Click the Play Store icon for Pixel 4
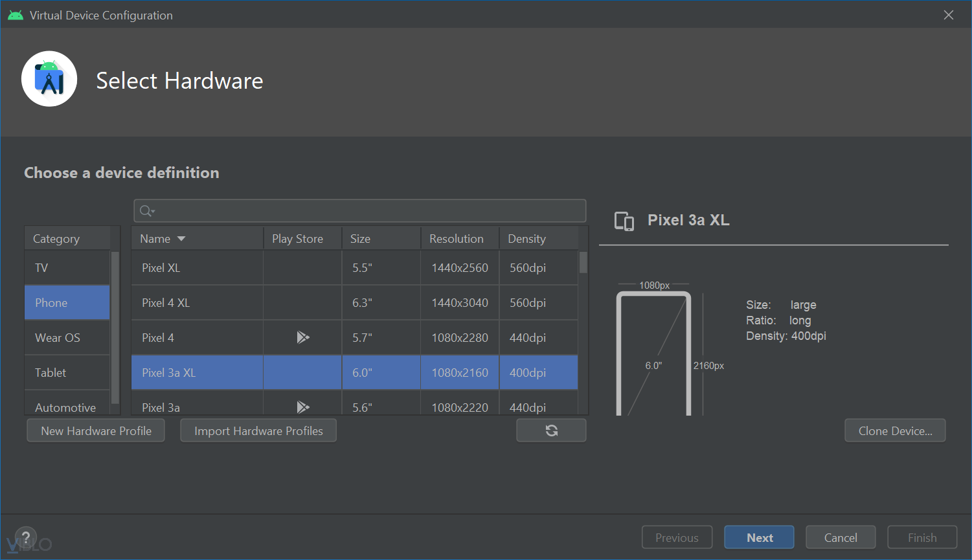972x560 pixels. pyautogui.click(x=302, y=337)
